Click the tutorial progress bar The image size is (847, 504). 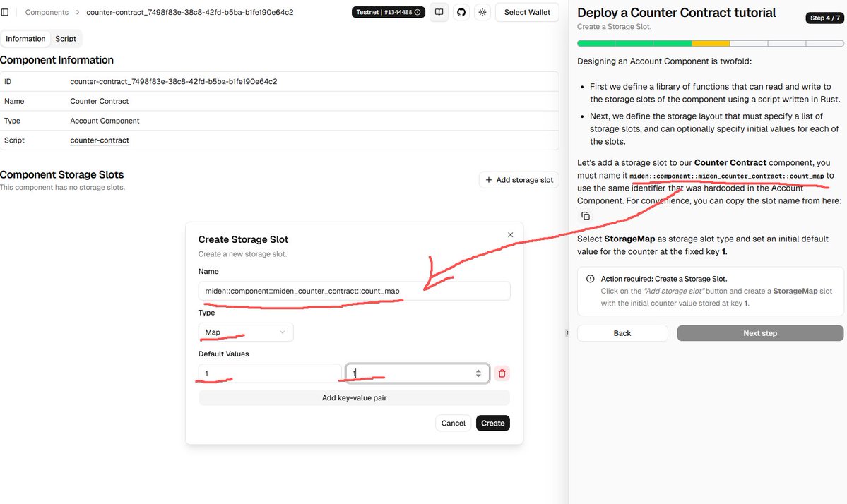[x=711, y=43]
